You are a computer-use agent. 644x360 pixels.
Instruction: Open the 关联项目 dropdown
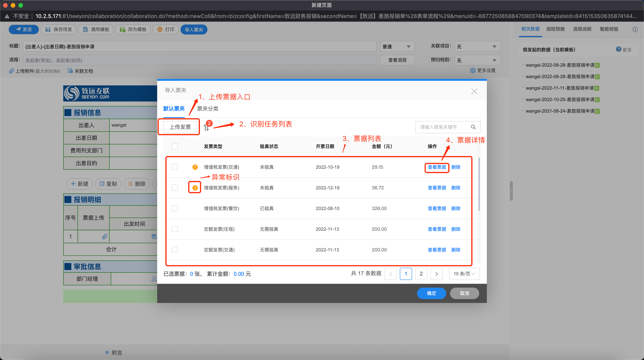(477, 47)
